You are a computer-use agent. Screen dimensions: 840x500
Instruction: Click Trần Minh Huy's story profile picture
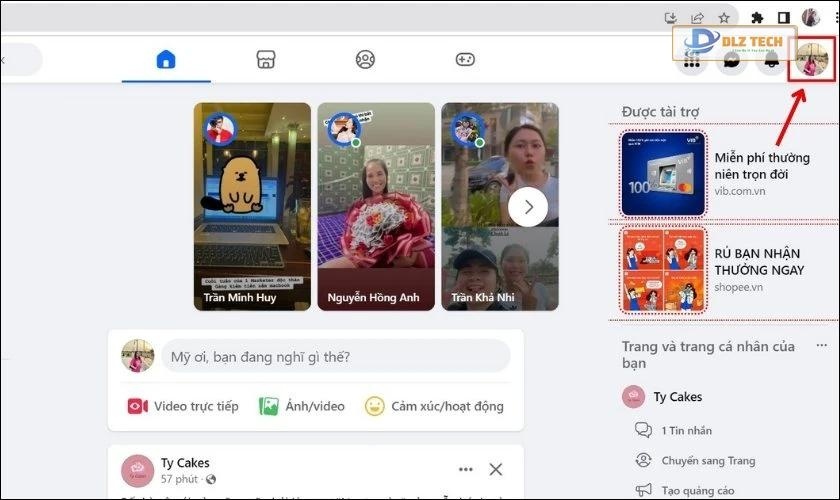click(220, 130)
